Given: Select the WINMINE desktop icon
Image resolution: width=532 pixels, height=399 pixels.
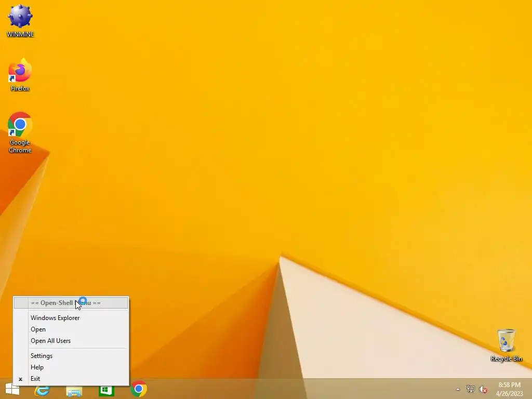Looking at the screenshot, I should click(20, 20).
